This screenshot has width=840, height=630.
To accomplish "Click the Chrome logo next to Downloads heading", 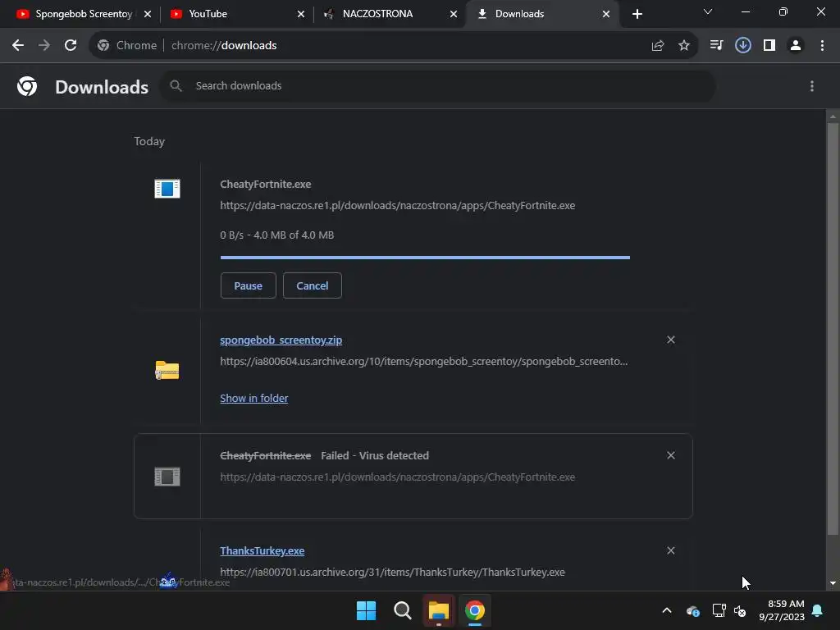I will click(x=27, y=86).
